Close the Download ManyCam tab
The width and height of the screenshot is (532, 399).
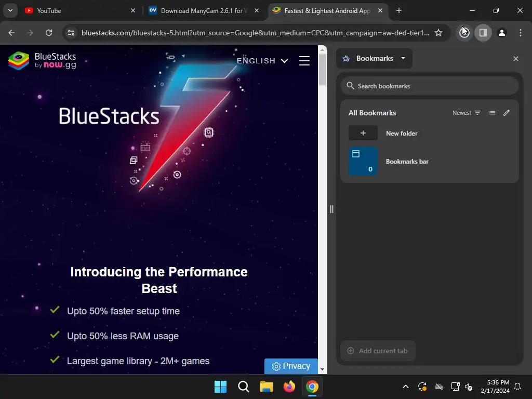(257, 10)
